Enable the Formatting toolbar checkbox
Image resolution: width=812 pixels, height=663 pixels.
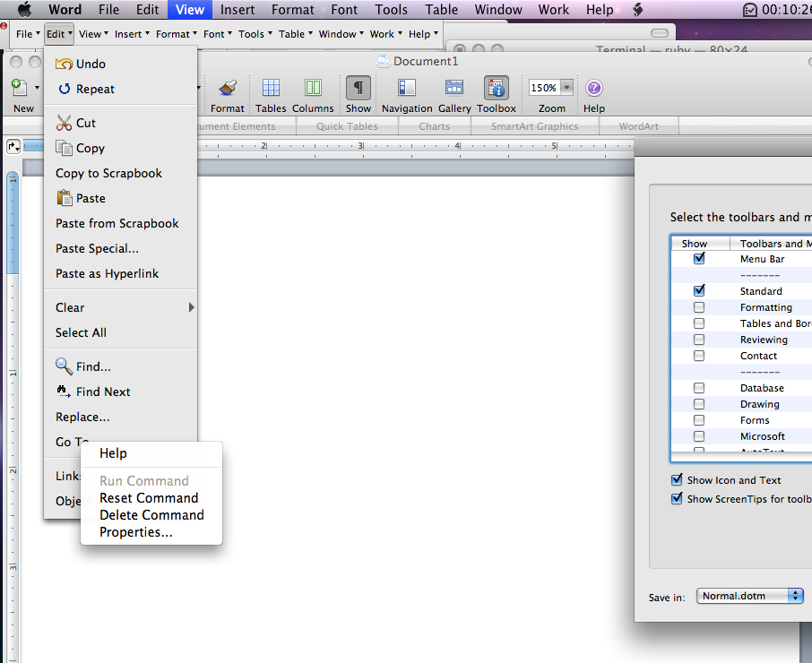699,307
